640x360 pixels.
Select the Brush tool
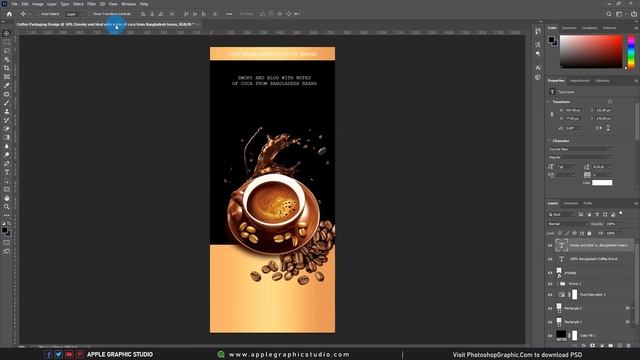(x=7, y=103)
